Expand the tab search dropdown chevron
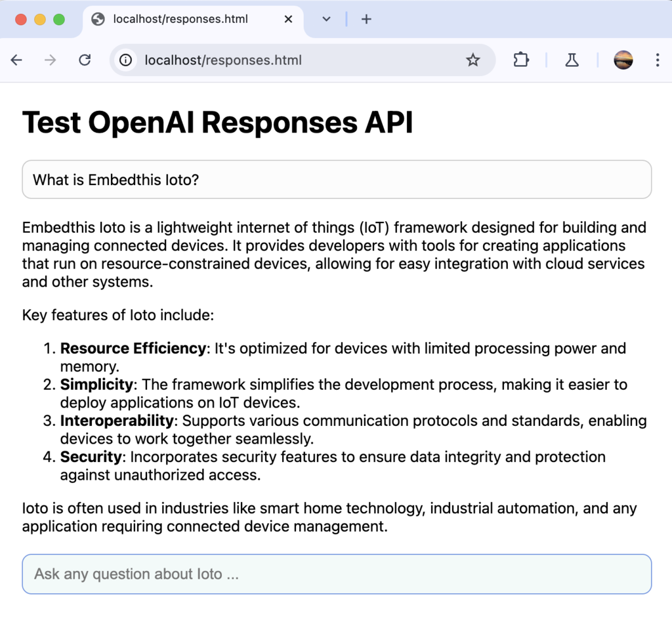This screenshot has height=630, width=672. (x=326, y=19)
